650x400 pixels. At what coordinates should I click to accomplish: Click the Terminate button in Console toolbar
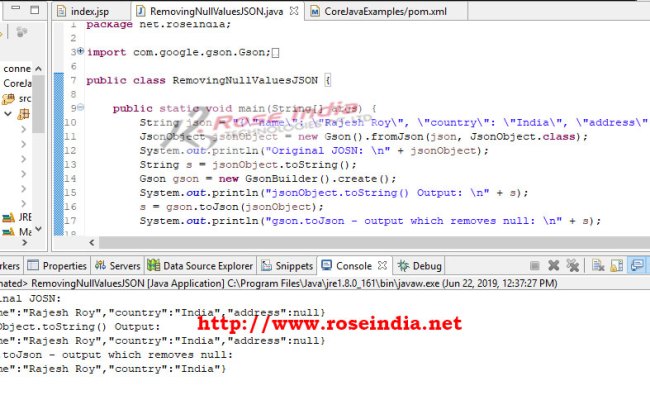(x=535, y=266)
